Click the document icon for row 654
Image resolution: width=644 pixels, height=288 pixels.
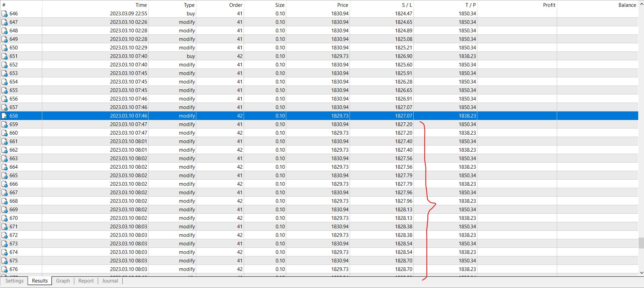click(x=4, y=82)
